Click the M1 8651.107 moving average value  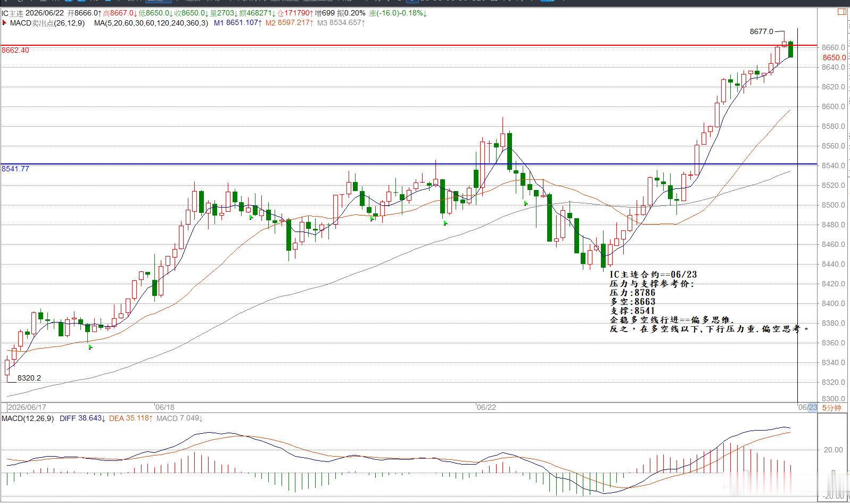[x=238, y=23]
